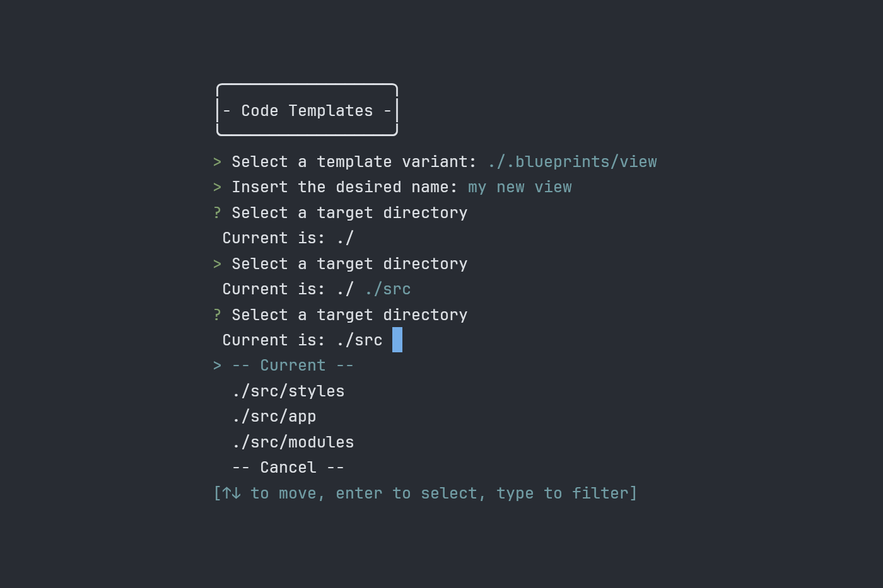
Task: Click the pointer arrow beside "-- Current --"
Action: [x=218, y=366]
